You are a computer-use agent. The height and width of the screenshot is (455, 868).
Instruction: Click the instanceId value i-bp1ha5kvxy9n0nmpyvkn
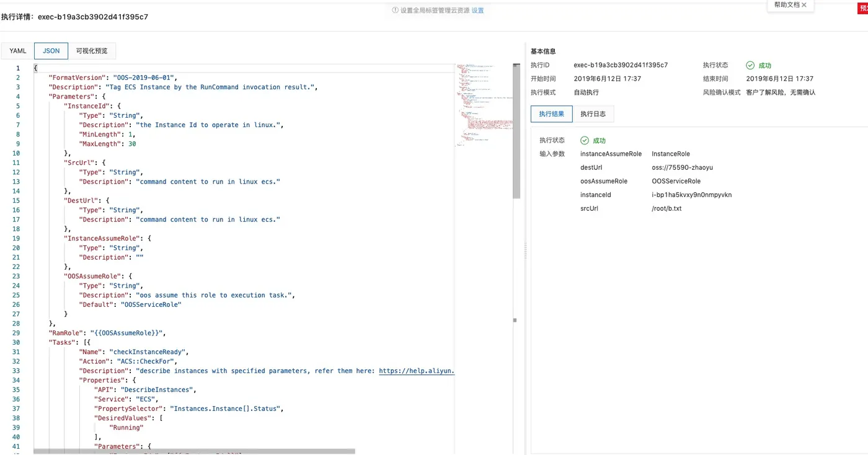692,195
